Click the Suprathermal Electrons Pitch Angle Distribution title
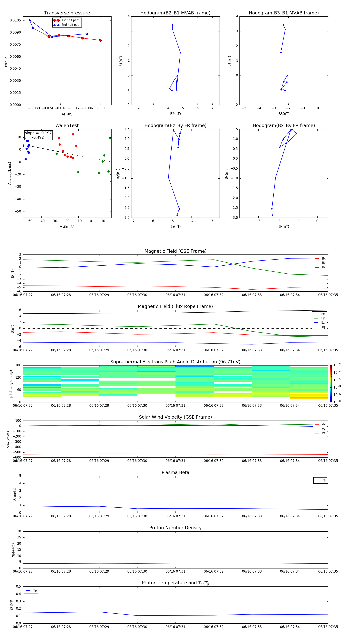Viewport: 351px width, 644px height. 175,362
